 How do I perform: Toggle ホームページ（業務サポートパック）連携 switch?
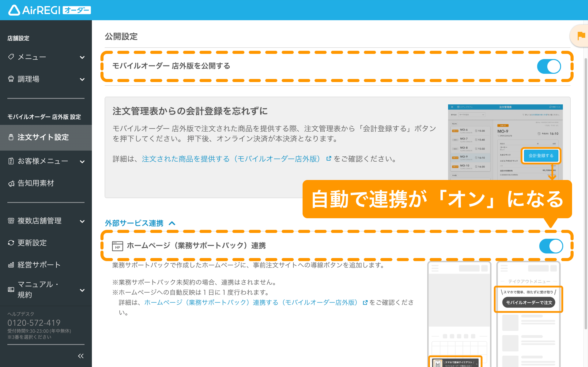coord(551,246)
